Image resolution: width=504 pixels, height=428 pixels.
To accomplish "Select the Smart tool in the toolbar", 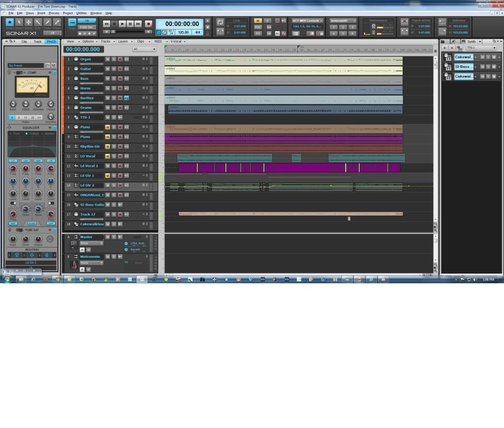I will click(x=9, y=23).
